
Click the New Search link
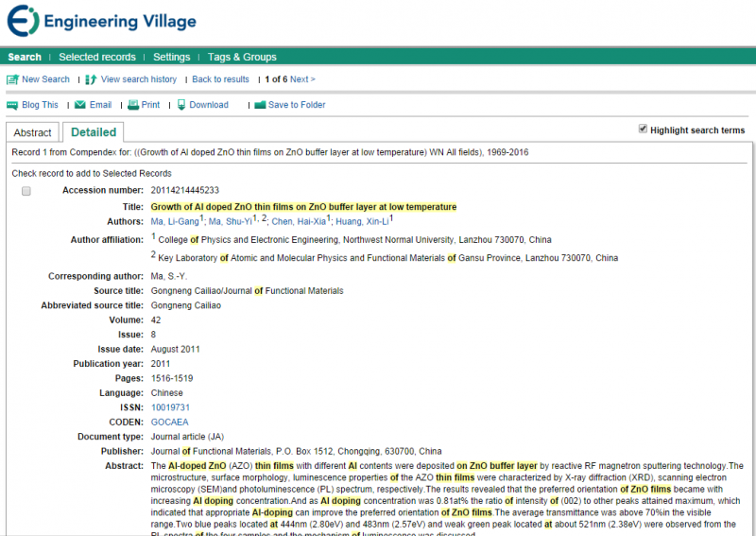pos(45,79)
